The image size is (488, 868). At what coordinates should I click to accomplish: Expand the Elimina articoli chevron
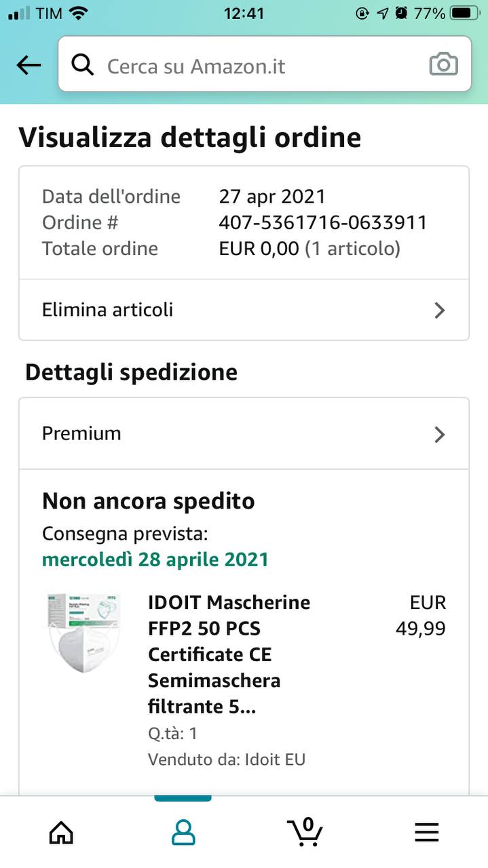[x=440, y=311]
